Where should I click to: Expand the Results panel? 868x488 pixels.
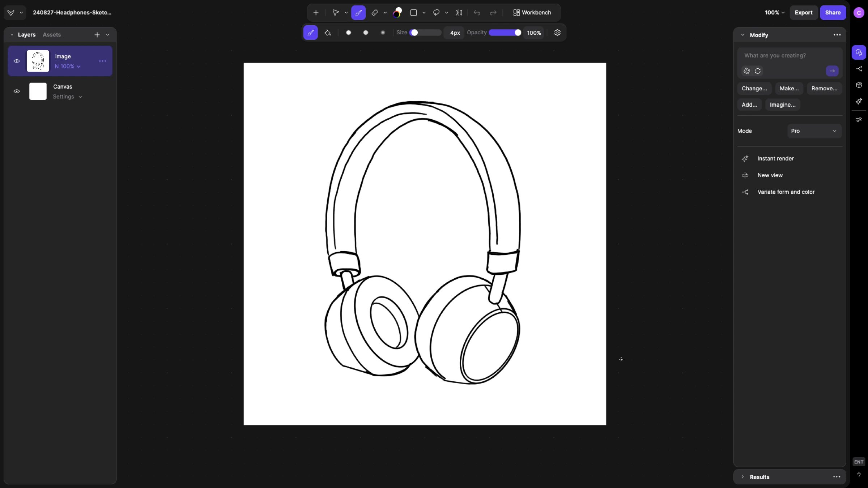coord(743,477)
